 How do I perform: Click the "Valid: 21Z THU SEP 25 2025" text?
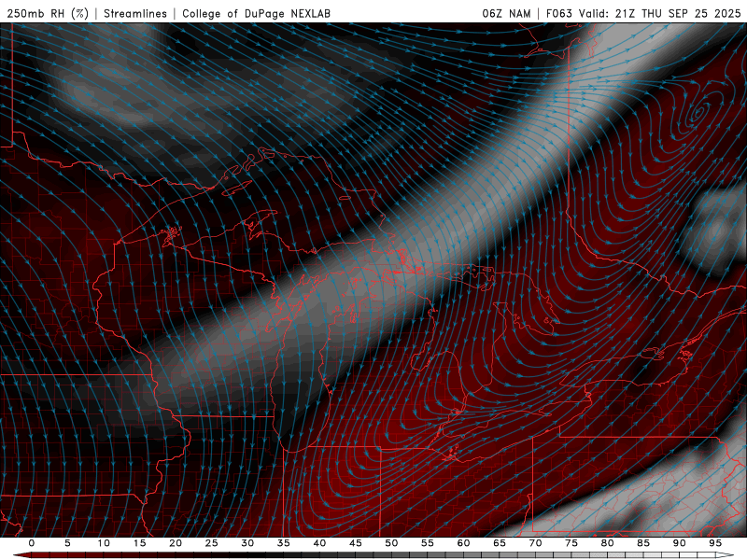660,13
